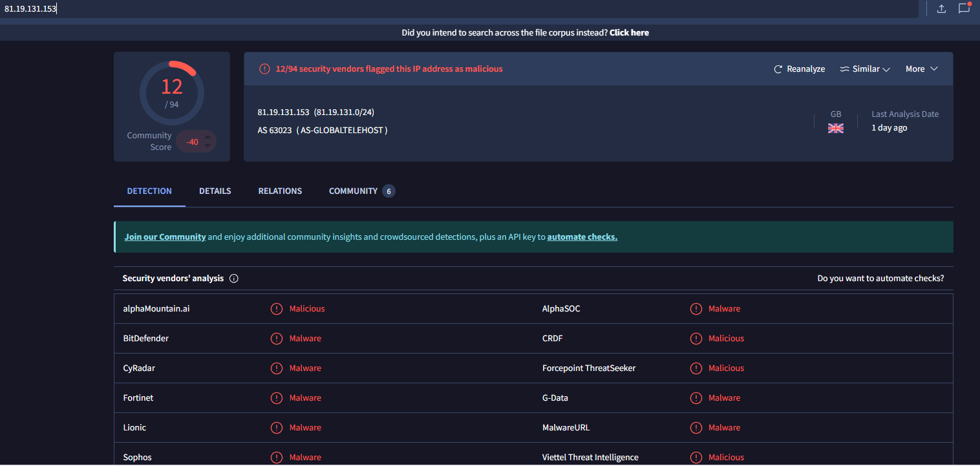Click the vendor name MalwareURL
Image resolution: width=980 pixels, height=466 pixels.
566,428
